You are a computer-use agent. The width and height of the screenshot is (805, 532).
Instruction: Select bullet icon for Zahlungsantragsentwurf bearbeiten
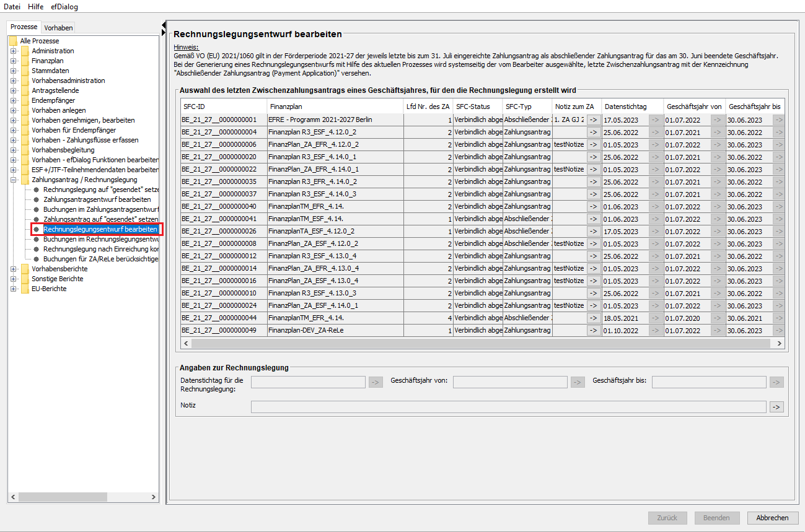37,199
